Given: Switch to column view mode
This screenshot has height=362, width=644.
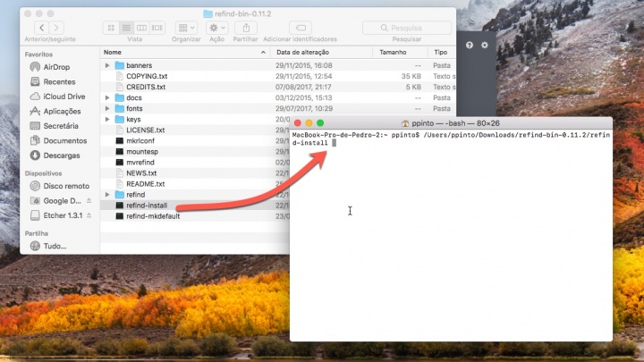Looking at the screenshot, I should coord(142,28).
